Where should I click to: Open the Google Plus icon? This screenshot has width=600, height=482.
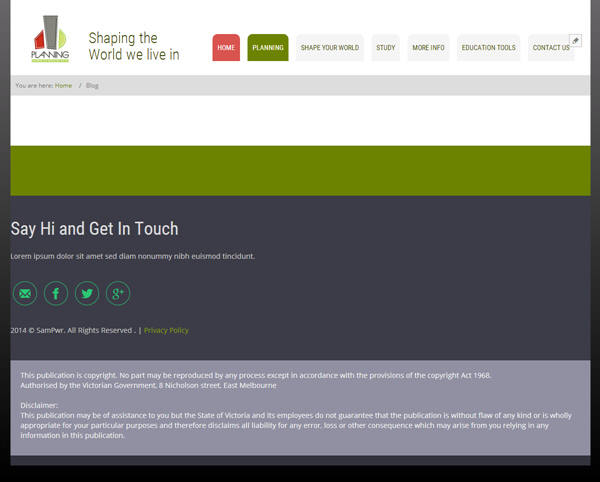118,293
